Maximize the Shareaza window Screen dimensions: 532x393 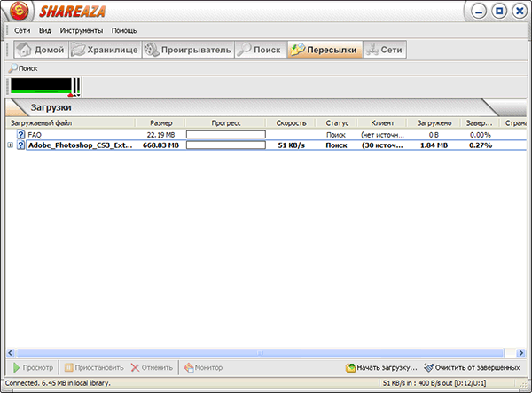499,12
